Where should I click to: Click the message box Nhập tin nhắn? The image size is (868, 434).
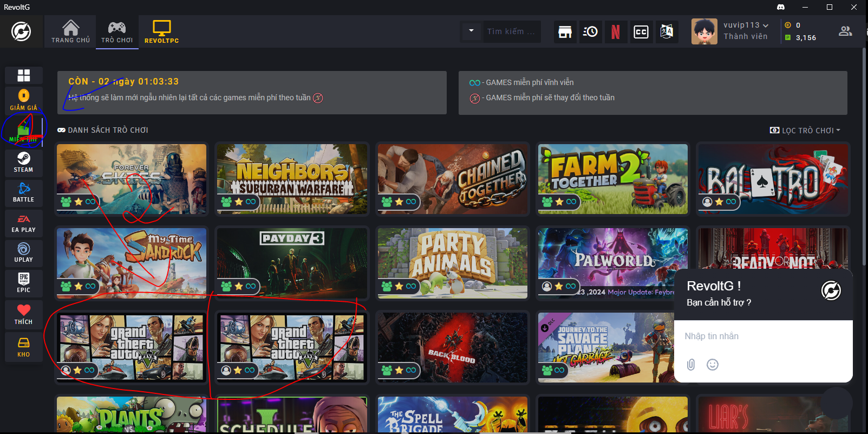click(763, 336)
